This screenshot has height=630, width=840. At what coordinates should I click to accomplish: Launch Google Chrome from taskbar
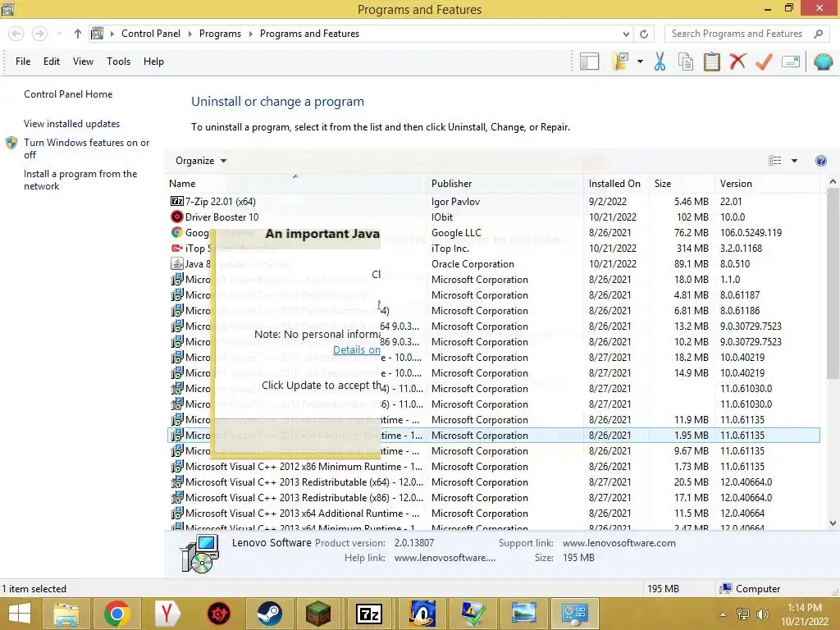click(116, 614)
